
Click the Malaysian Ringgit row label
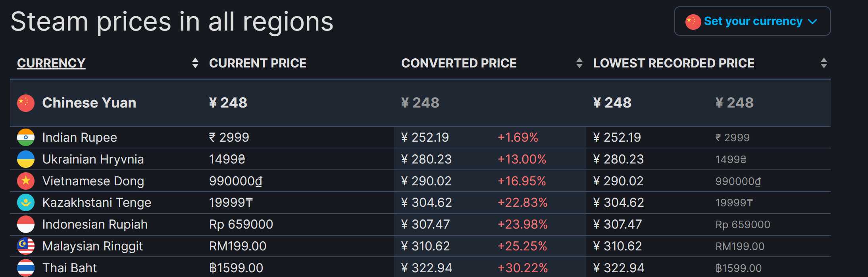(x=92, y=246)
